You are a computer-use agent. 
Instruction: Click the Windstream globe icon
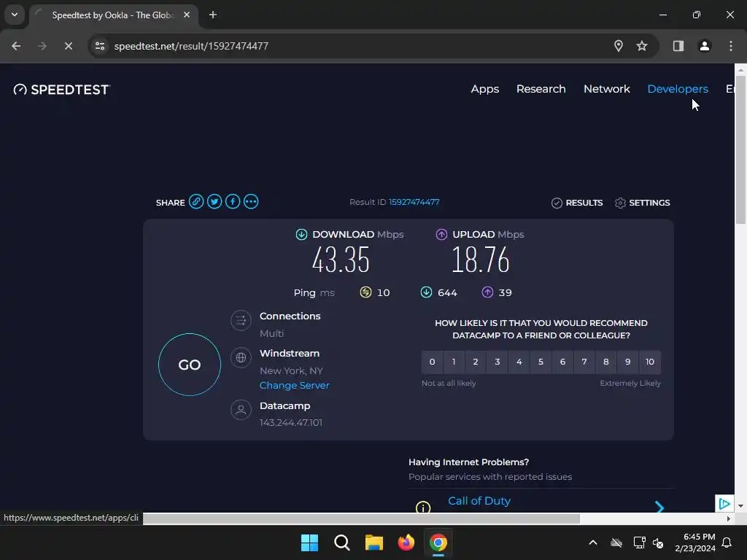coord(241,357)
